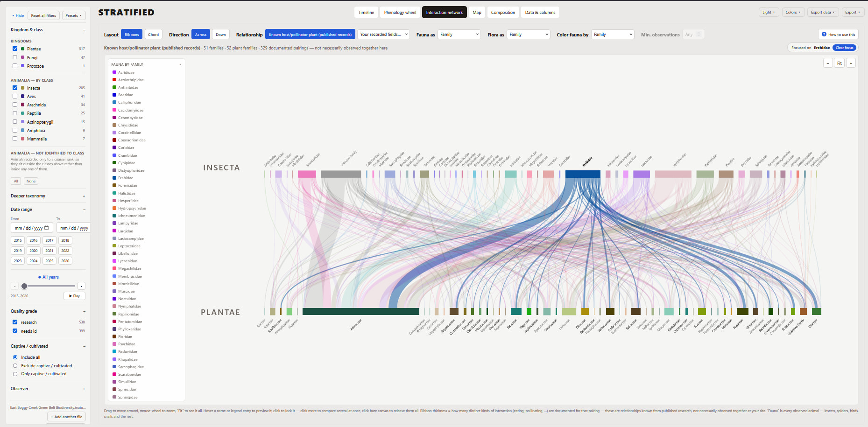
Task: Toggle the Plantae kingdom checkbox
Action: coord(15,49)
